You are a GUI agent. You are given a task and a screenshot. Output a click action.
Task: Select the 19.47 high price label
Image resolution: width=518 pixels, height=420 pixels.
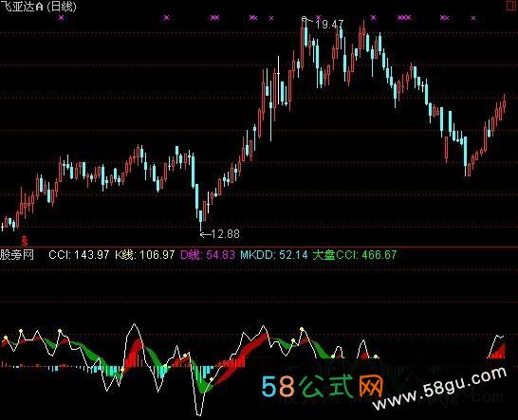[x=329, y=25]
